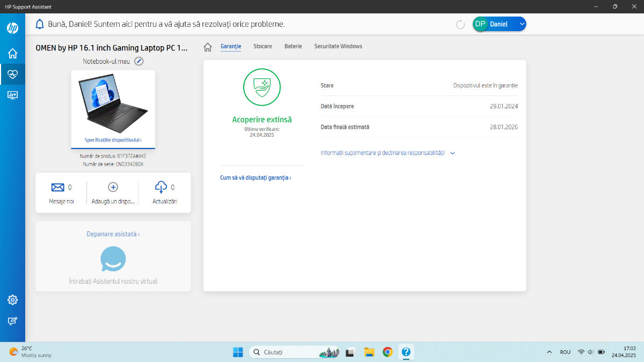
Task: Click the DP profile avatar
Action: coord(480,24)
